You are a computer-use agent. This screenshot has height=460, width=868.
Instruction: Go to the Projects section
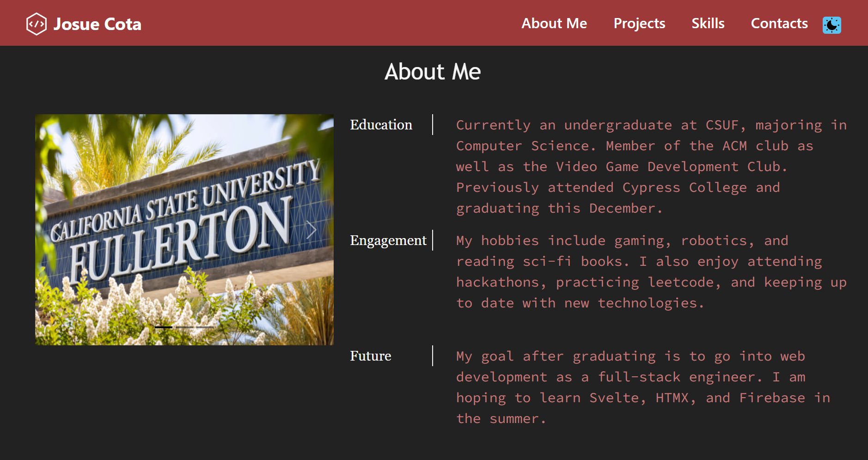coord(639,24)
